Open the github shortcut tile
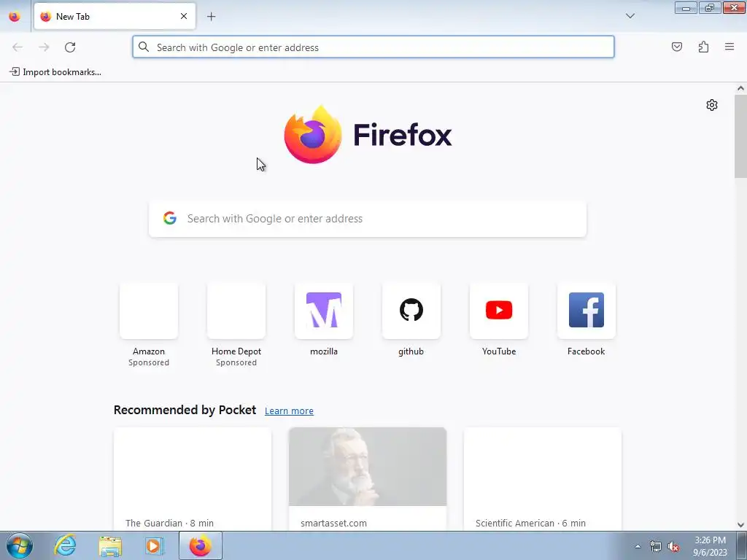747x560 pixels. click(411, 321)
